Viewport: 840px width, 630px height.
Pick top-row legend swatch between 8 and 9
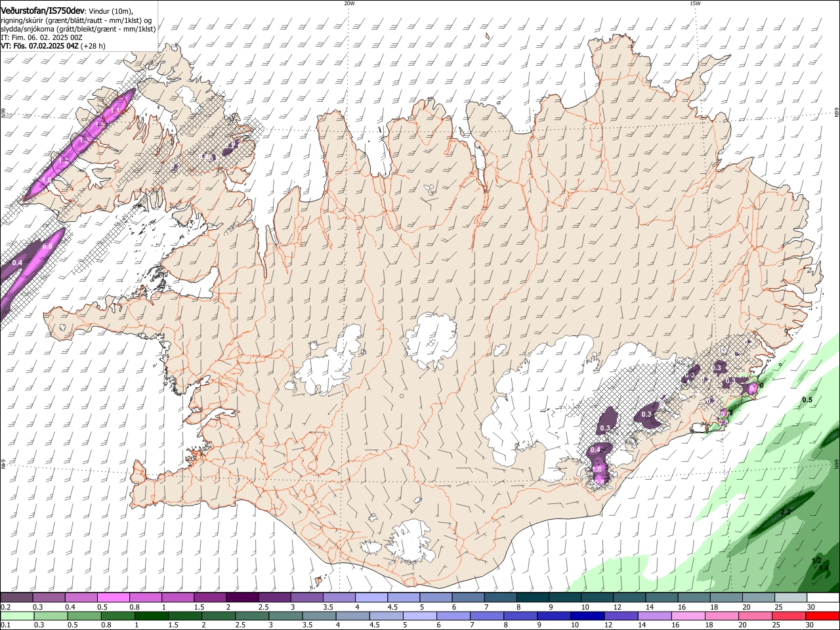pos(532,598)
